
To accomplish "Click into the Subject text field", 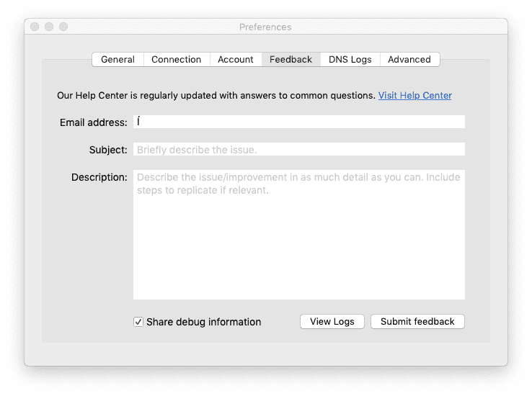I will [x=298, y=150].
